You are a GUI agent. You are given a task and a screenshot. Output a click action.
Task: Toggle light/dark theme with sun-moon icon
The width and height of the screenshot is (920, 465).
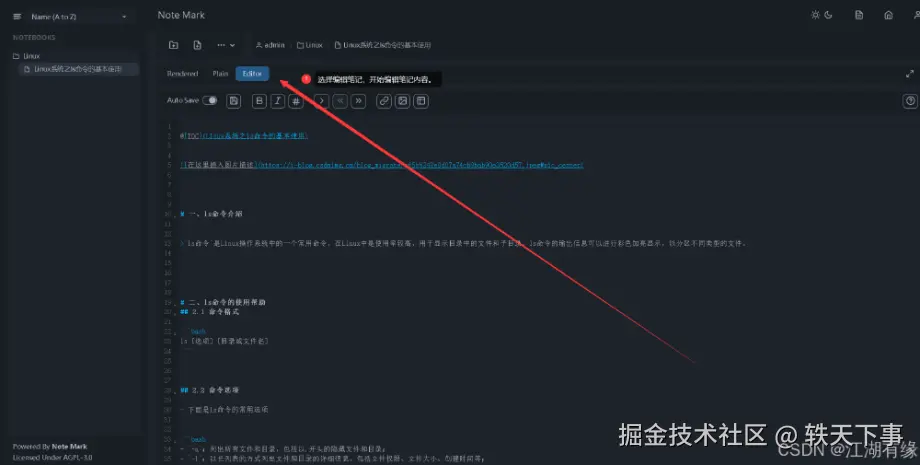point(821,15)
